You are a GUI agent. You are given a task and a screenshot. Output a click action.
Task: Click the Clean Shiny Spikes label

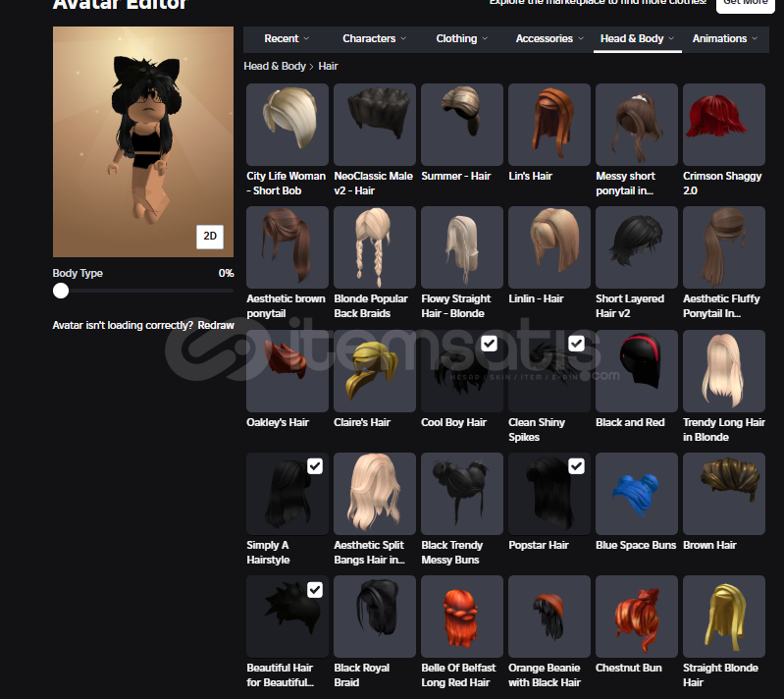click(537, 429)
